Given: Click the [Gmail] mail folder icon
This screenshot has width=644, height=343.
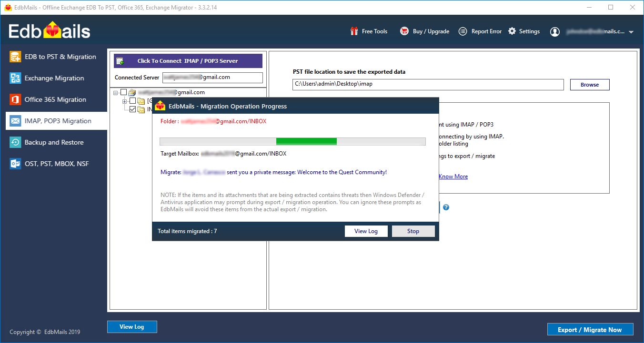Looking at the screenshot, I should [x=141, y=101].
